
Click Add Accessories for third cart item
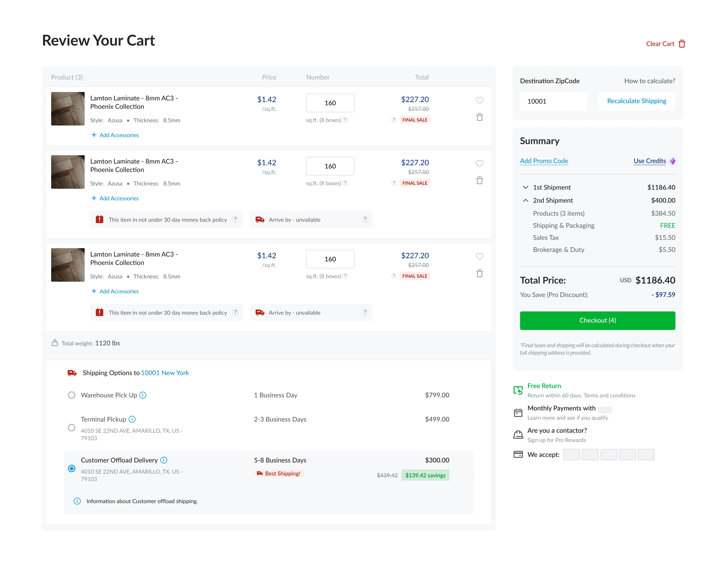click(x=115, y=291)
